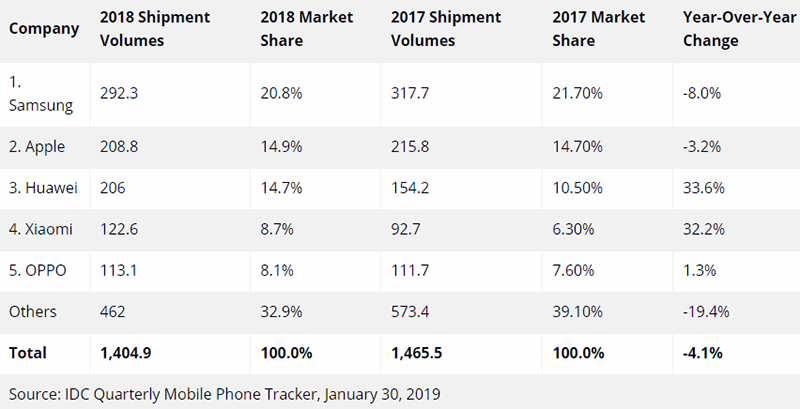
Task: Click the 2017 Market Share header
Action: 598,29
